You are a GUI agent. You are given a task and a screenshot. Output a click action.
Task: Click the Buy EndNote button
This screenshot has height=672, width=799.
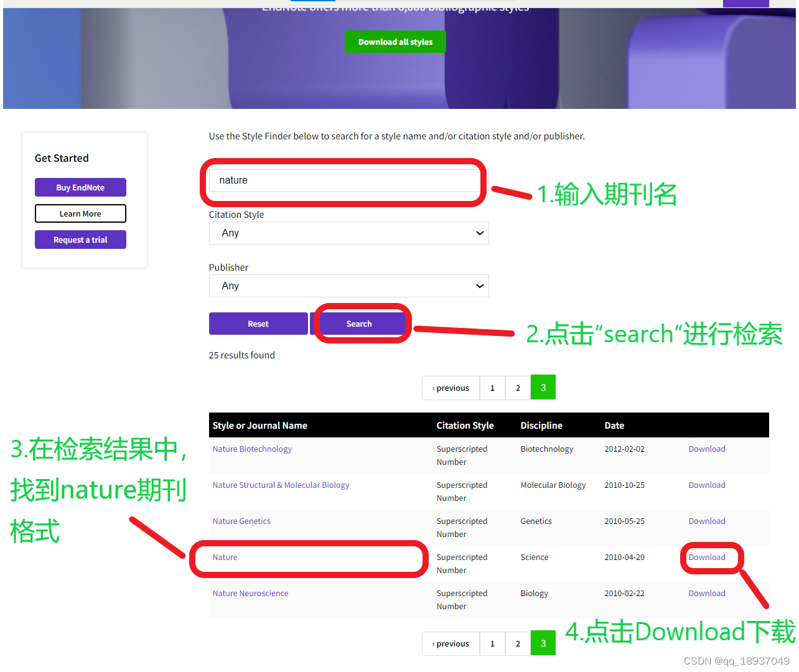coord(80,187)
